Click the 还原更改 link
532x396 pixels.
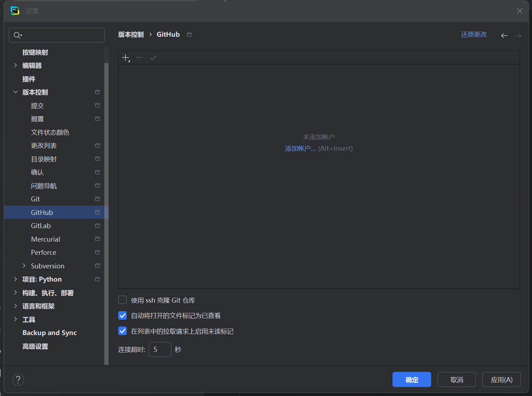click(474, 35)
